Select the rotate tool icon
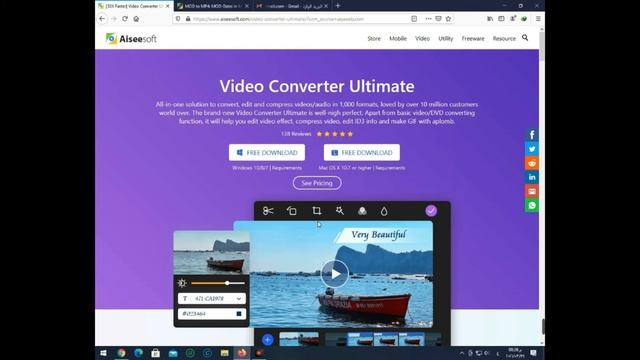640x360 pixels. [x=291, y=211]
